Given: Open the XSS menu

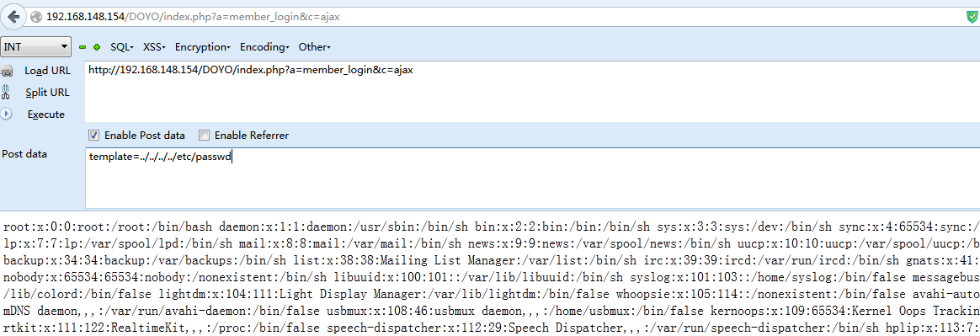Looking at the screenshot, I should pos(154,47).
